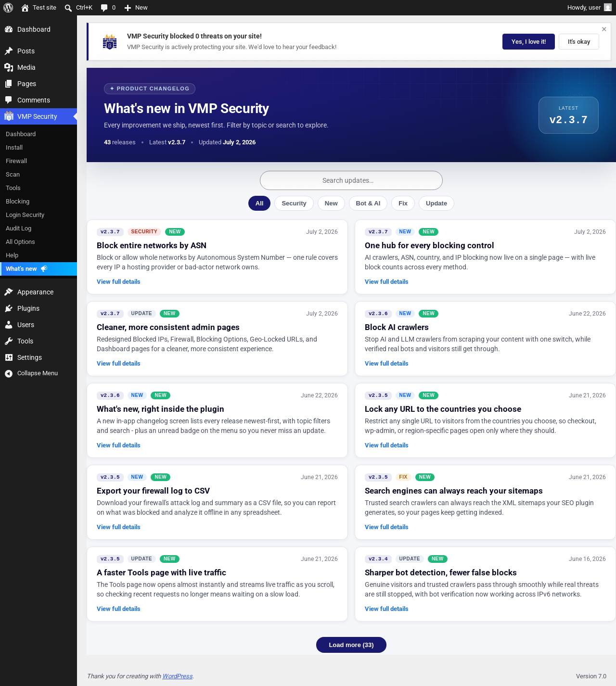Click the VMP Security shield icon in sidebar
The width and height of the screenshot is (616, 686).
(x=9, y=116)
